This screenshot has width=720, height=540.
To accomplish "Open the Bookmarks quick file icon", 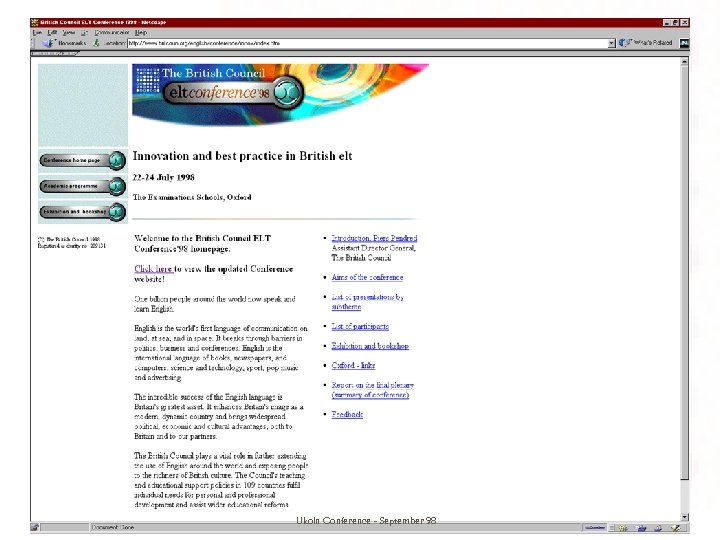I will [x=49, y=43].
